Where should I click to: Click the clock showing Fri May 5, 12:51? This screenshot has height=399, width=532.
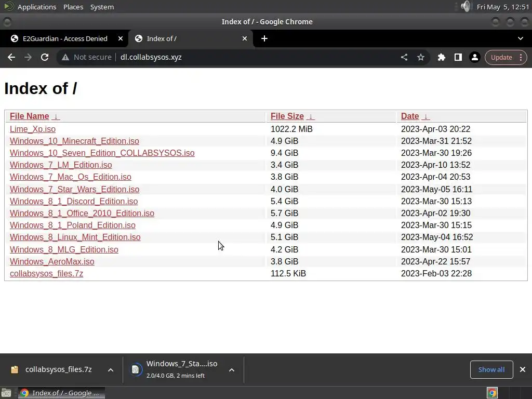pyautogui.click(x=503, y=7)
